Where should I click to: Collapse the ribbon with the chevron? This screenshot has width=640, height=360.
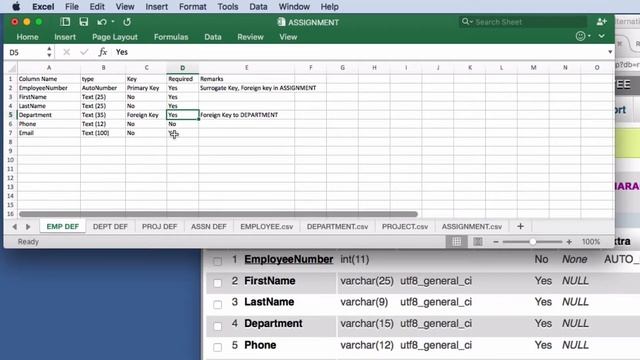coord(602,36)
